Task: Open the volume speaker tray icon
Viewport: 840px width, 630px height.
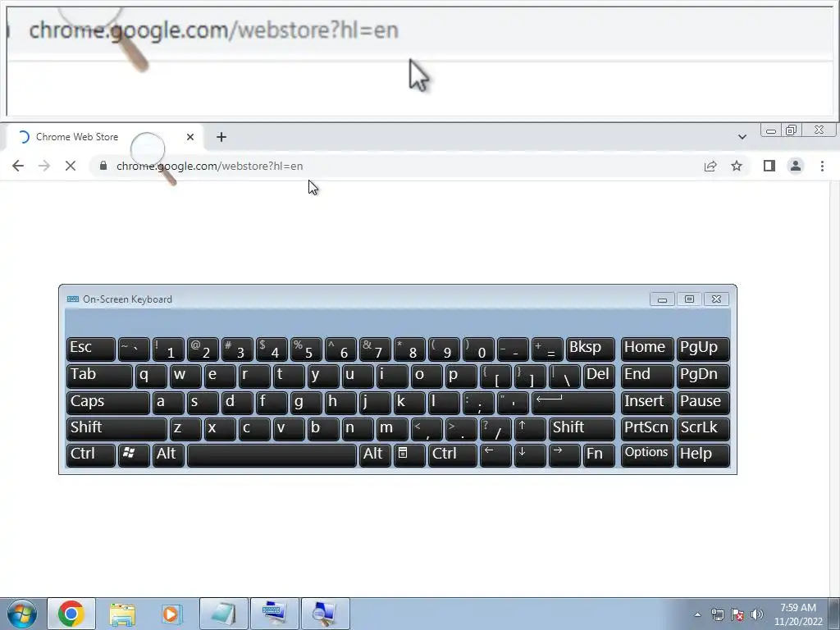Action: point(757,614)
